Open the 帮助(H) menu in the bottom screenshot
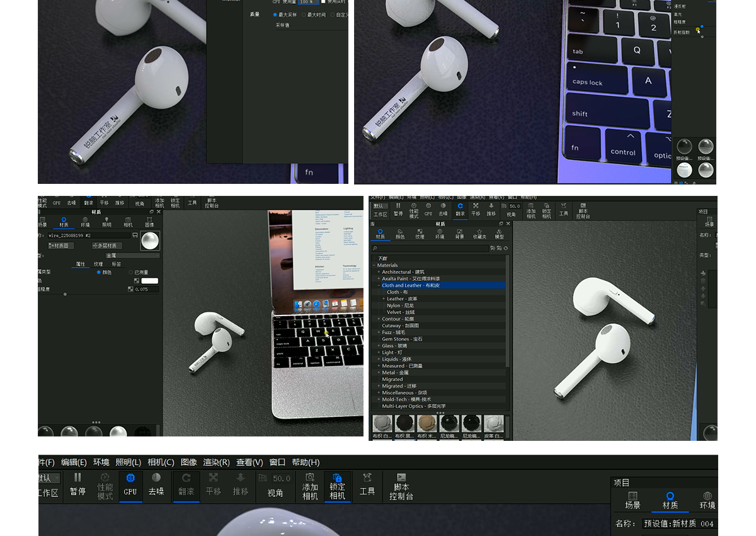 306,462
